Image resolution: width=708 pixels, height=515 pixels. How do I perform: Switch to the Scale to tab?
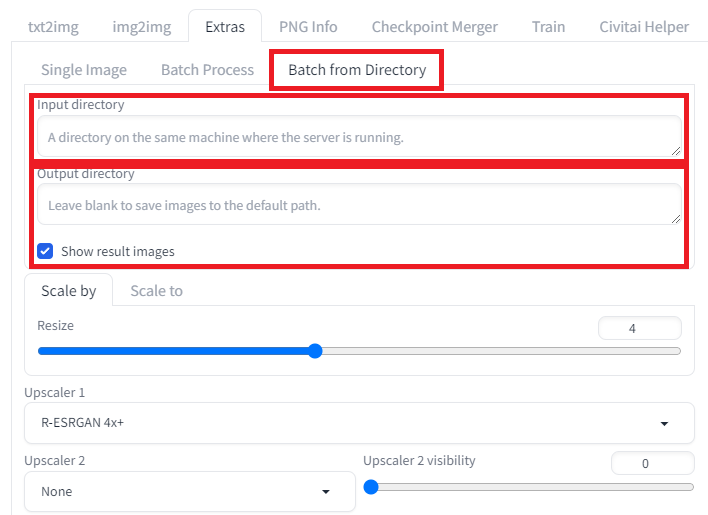point(156,291)
